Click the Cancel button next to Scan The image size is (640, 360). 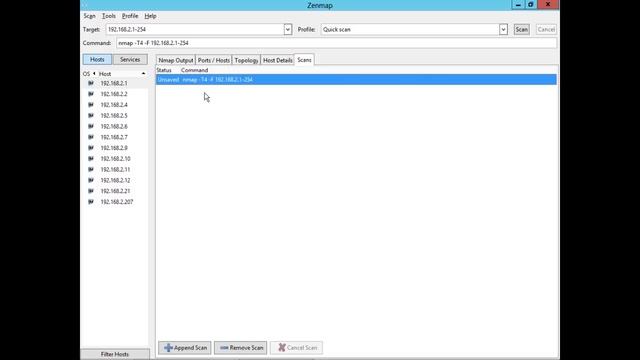(546, 29)
